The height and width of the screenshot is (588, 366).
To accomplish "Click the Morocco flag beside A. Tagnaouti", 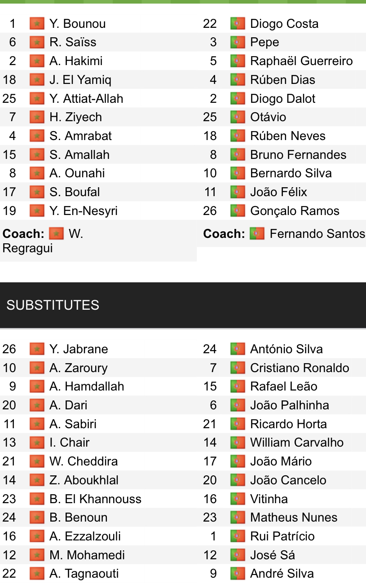I will [x=37, y=573].
